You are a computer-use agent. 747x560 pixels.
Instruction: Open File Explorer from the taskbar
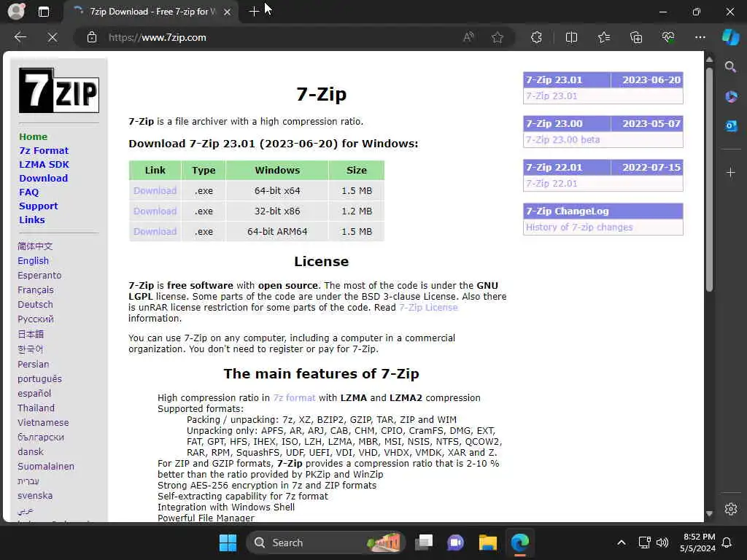coord(488,542)
